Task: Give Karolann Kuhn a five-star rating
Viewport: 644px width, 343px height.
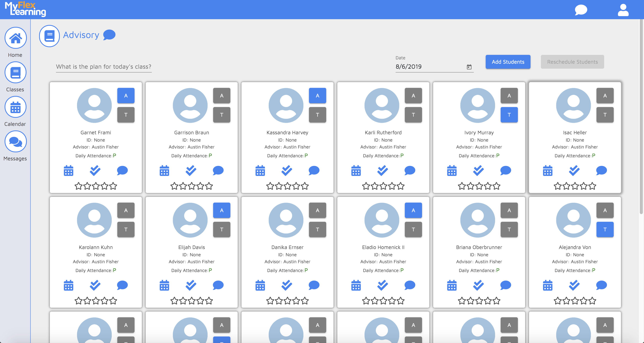Action: [x=113, y=301]
